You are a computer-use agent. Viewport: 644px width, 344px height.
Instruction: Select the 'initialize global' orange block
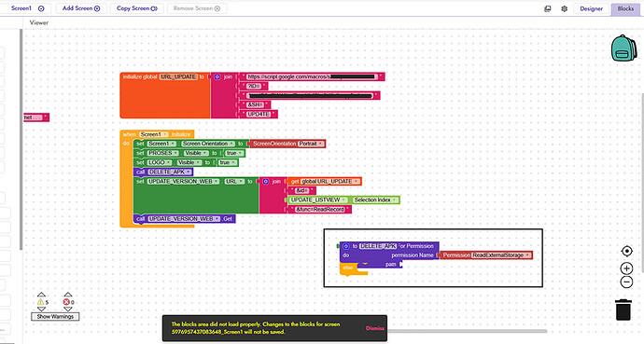click(164, 95)
